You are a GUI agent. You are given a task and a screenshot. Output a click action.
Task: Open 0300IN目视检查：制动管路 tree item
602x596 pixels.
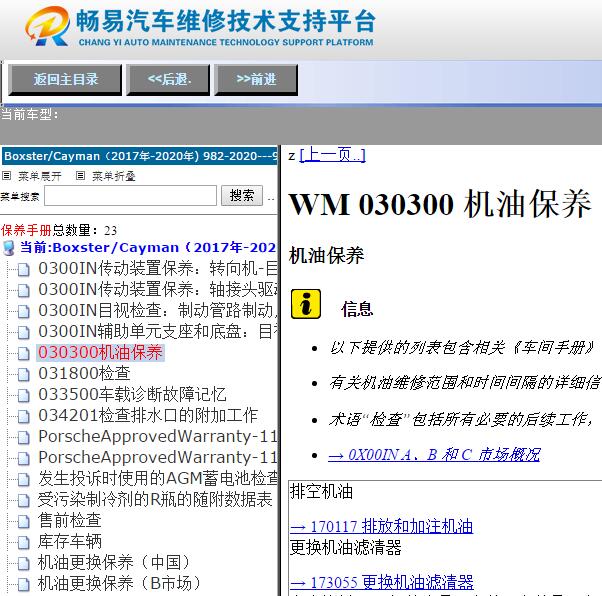click(158, 310)
